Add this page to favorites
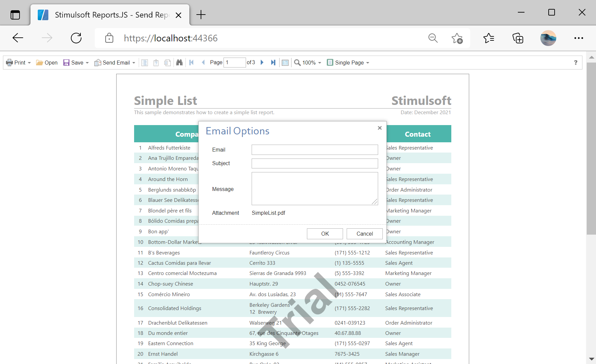596x364 pixels. click(x=457, y=38)
